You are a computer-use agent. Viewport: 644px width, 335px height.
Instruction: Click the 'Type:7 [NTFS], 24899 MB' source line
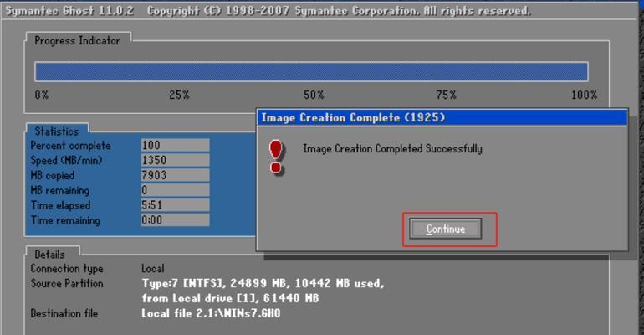[x=263, y=283]
